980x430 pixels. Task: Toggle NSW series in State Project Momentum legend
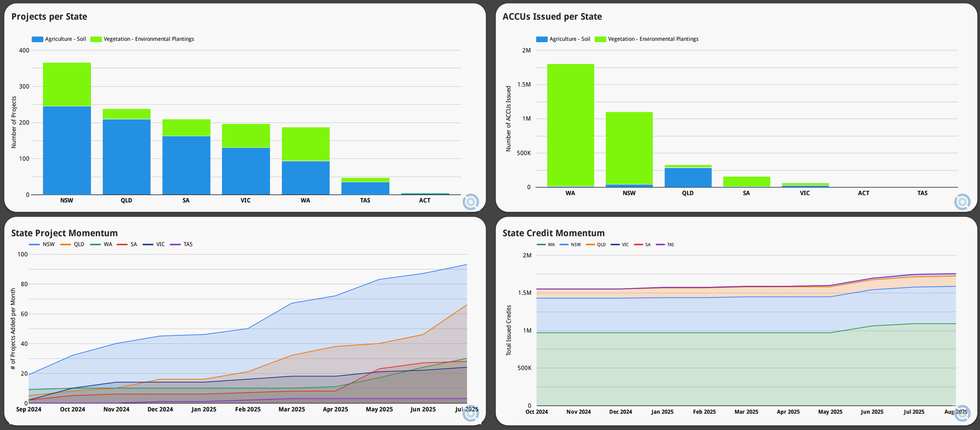(42, 244)
